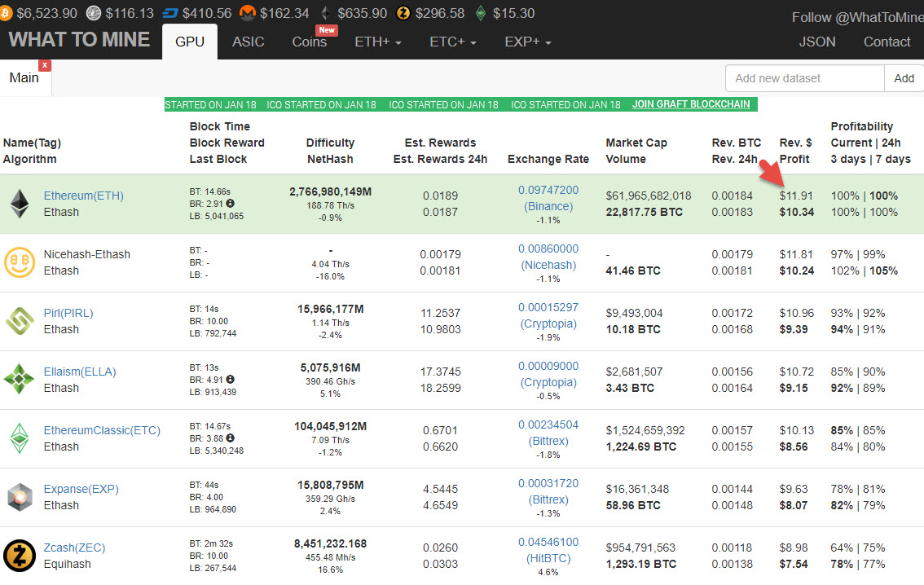The width and height of the screenshot is (924, 585).
Task: Click the Nicehash smiley logo icon
Action: 19,262
